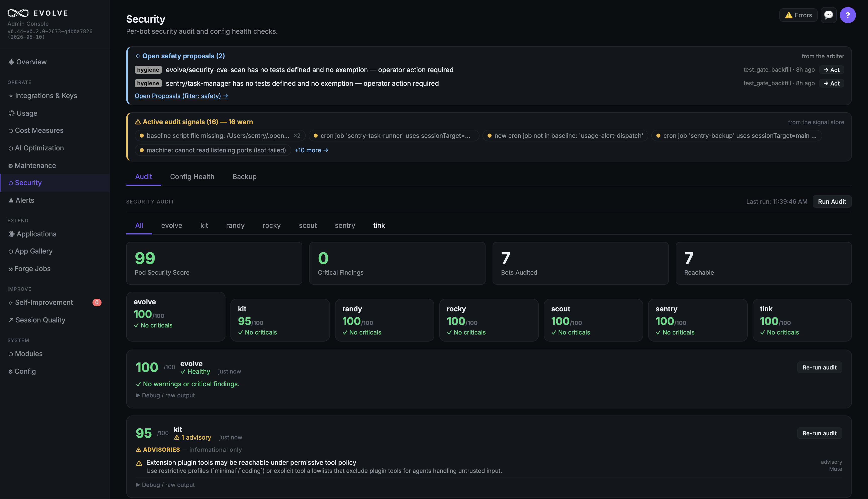Click baseline script file missing signal chip

[x=220, y=136]
